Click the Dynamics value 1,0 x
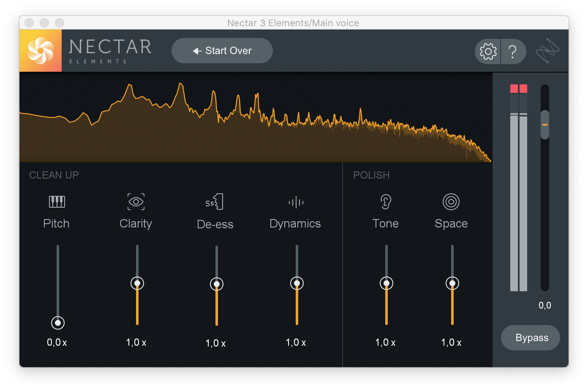The image size is (588, 390). coord(296,342)
